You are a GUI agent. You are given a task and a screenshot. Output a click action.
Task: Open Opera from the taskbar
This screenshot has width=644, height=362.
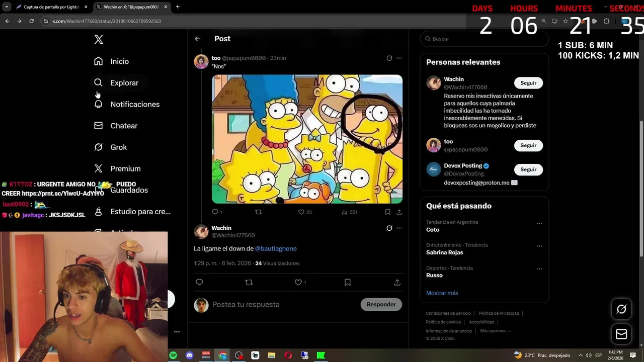click(x=288, y=355)
